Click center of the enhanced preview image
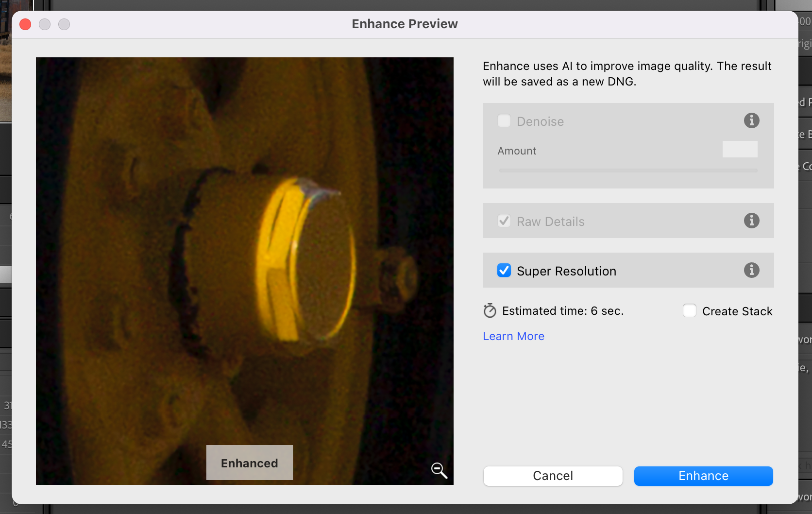 pyautogui.click(x=245, y=271)
